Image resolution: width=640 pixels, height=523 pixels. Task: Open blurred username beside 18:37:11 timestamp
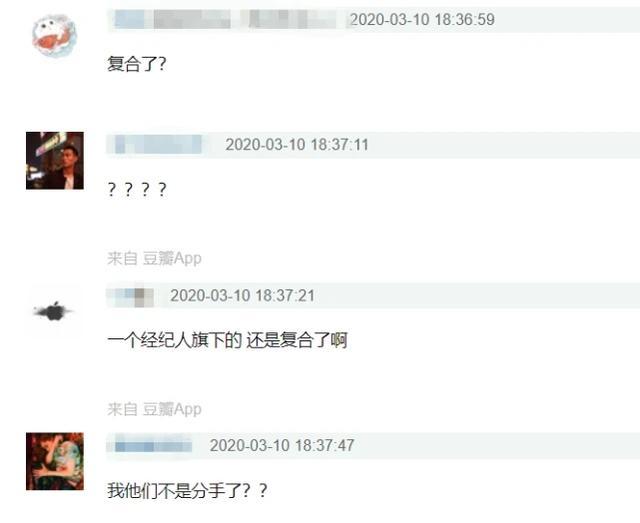(x=158, y=145)
